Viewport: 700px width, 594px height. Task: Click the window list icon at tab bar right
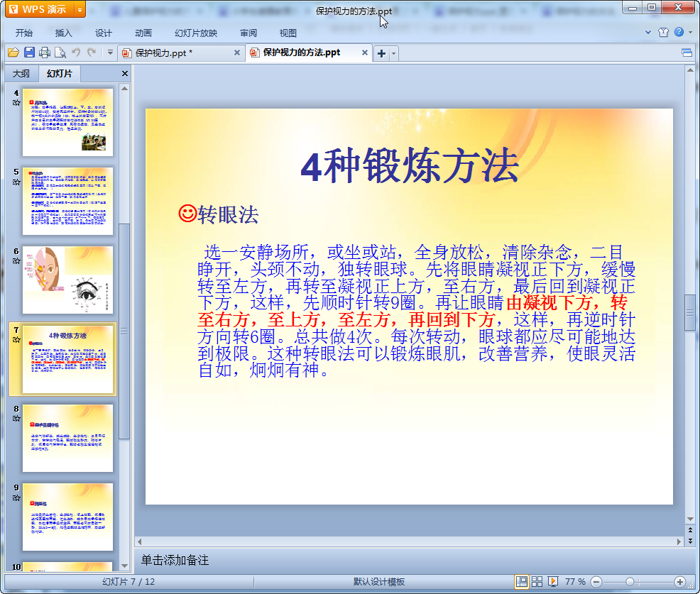click(x=687, y=53)
